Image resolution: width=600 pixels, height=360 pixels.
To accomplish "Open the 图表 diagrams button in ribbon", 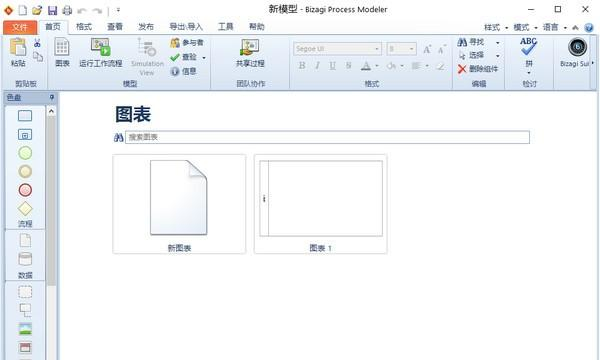I will pos(62,52).
